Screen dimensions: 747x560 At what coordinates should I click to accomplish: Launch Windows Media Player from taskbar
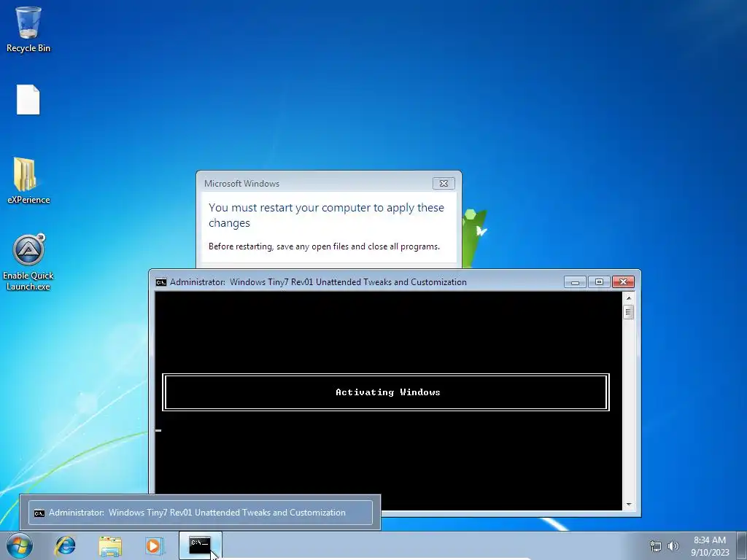(155, 545)
